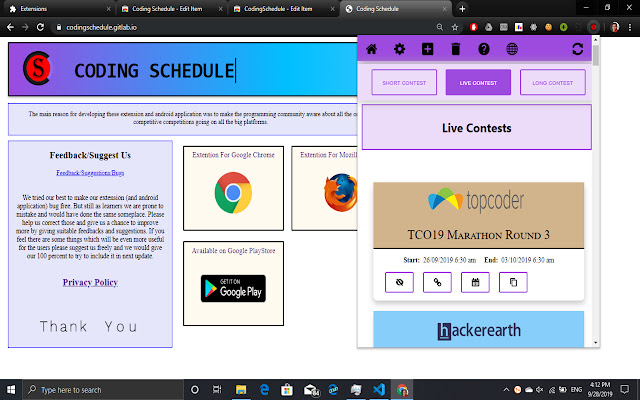640x400 pixels.
Task: Click the add plus icon in popup
Action: tap(427, 49)
